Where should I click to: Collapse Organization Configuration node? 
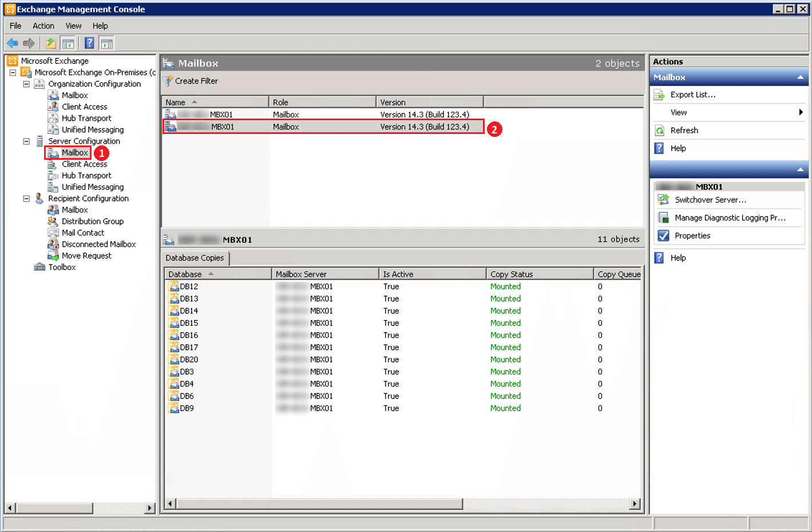tap(26, 84)
